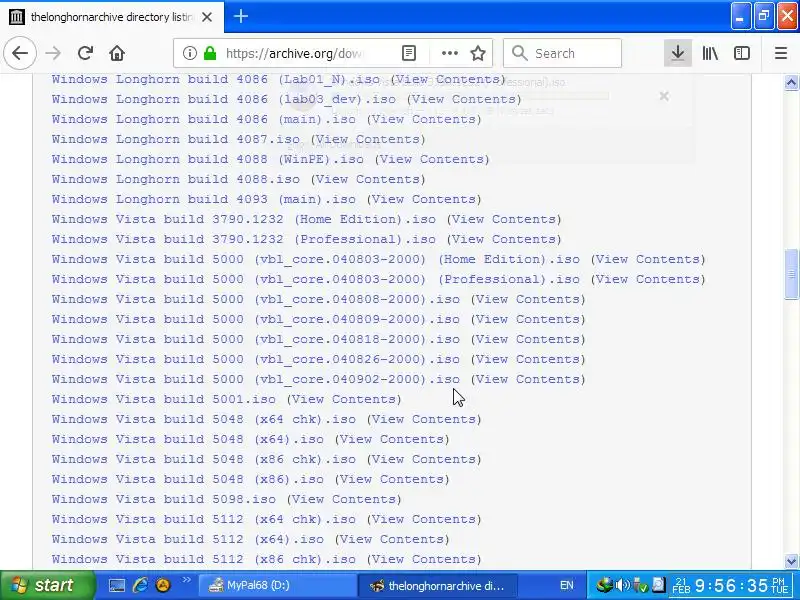Open the library bookshelf icon
The width and height of the screenshot is (800, 600).
(x=710, y=53)
